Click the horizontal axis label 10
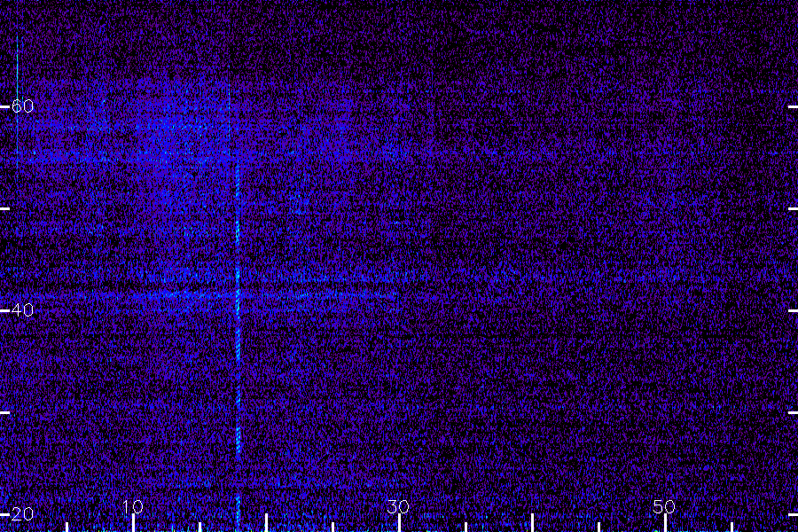Viewport: 798px width, 532px height. click(x=133, y=506)
